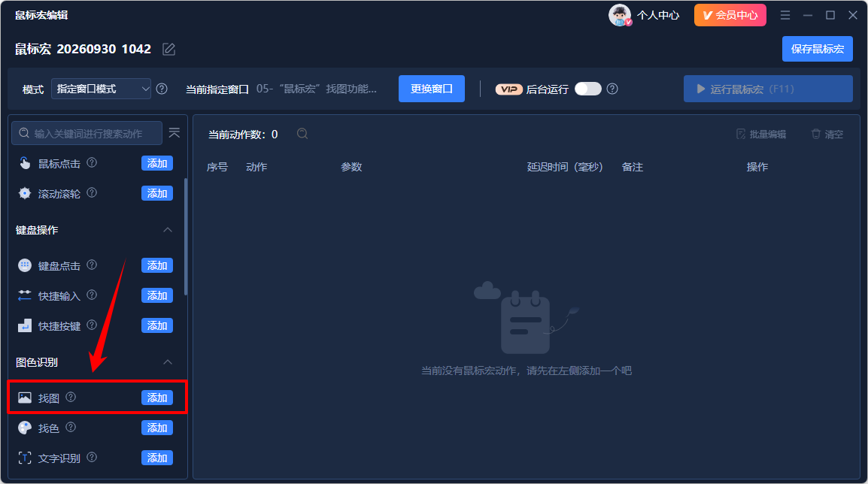Click the action list vertical scrollbar
868x484 pixels.
point(186,237)
